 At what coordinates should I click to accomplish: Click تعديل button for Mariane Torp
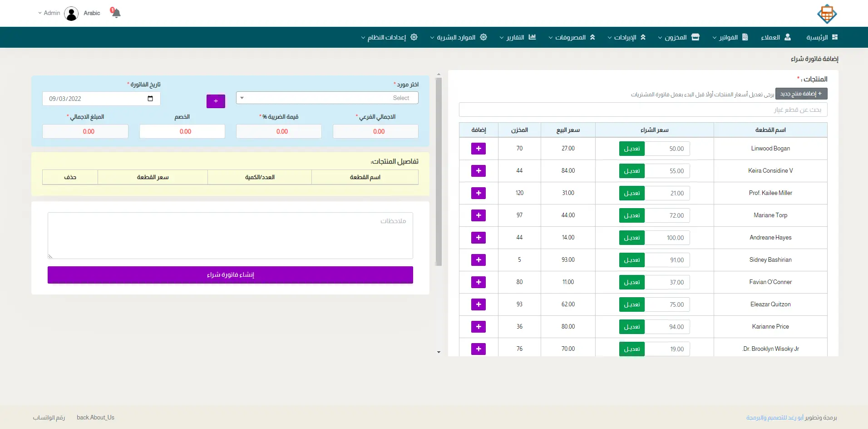631,215
